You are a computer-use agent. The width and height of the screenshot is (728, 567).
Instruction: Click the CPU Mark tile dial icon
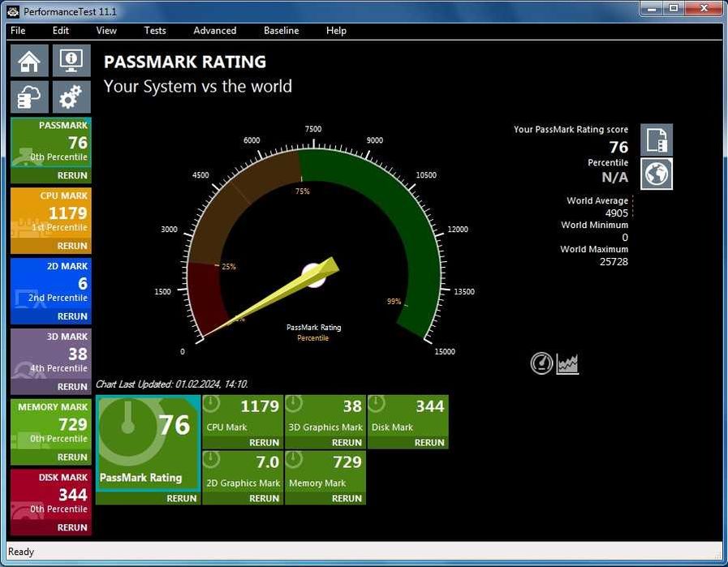pyautogui.click(x=211, y=403)
